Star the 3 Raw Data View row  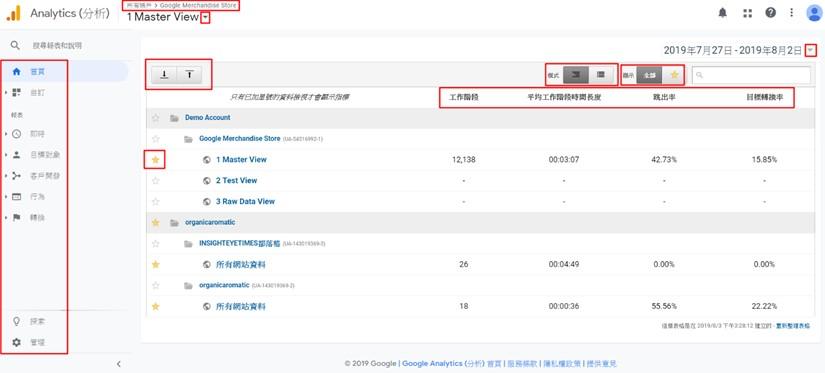(155, 201)
